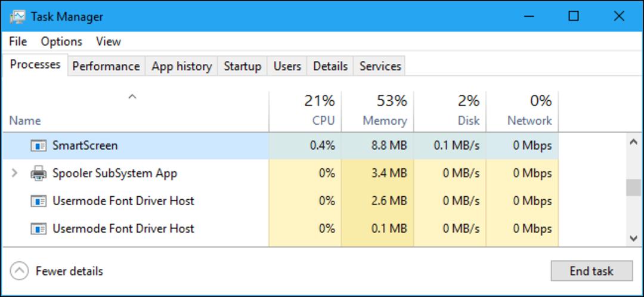Open the View menu

109,42
